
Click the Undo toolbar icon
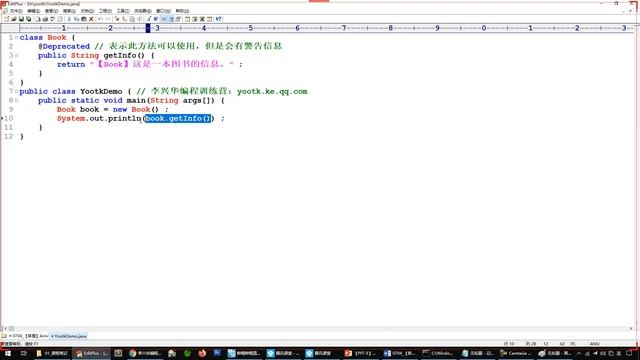(x=100, y=19)
